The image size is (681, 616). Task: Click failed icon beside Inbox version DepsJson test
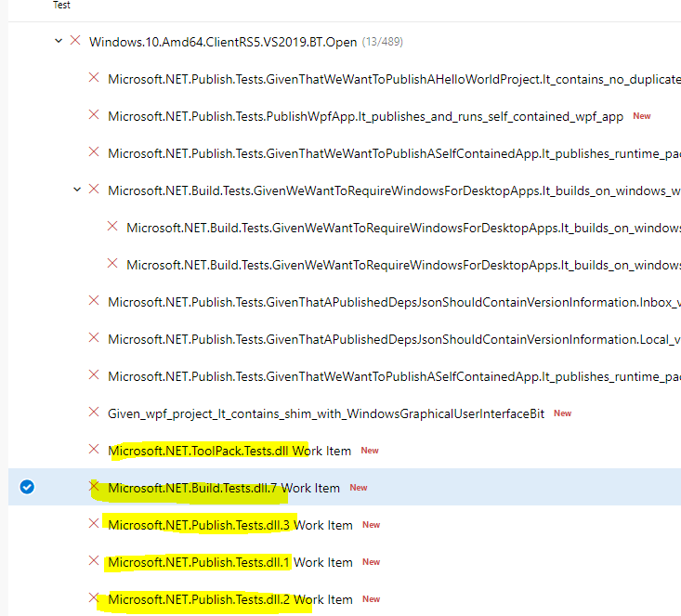(x=94, y=301)
